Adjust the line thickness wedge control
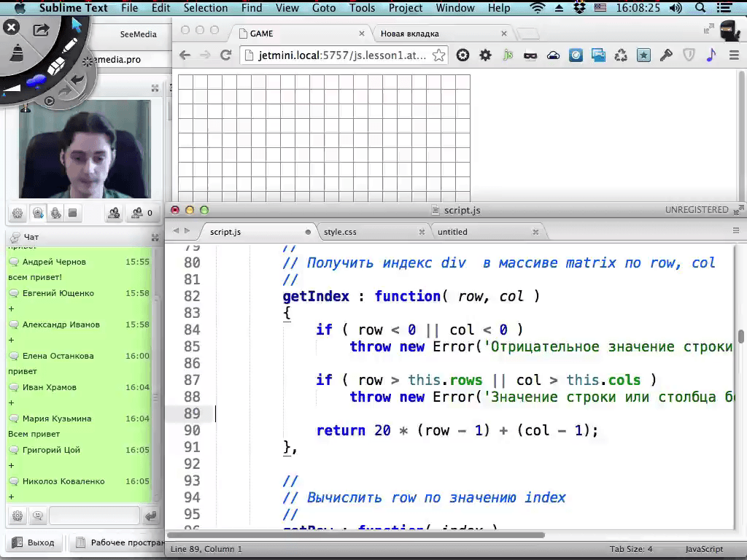 pyautogui.click(x=12, y=88)
